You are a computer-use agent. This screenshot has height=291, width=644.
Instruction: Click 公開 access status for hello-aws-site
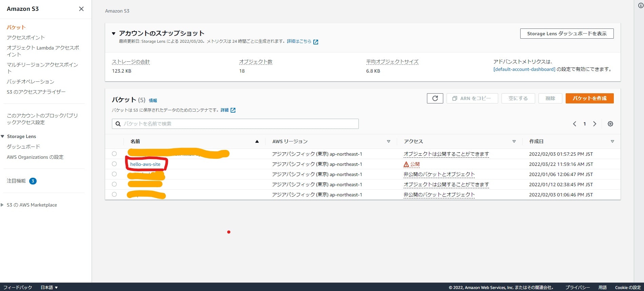tap(415, 164)
